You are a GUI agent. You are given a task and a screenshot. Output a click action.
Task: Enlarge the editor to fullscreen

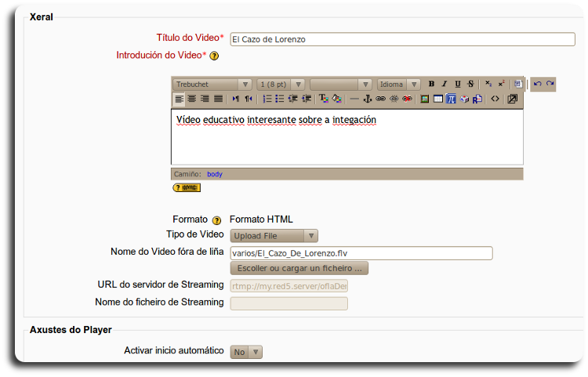pos(512,99)
